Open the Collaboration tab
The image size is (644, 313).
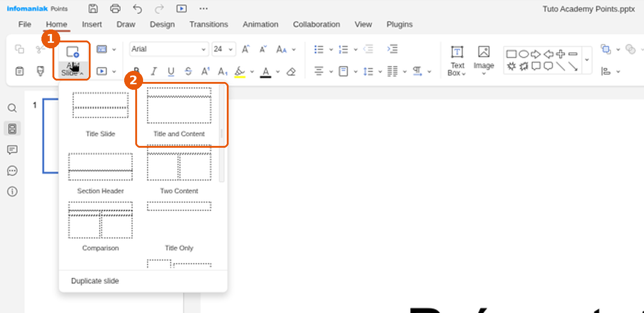point(316,24)
